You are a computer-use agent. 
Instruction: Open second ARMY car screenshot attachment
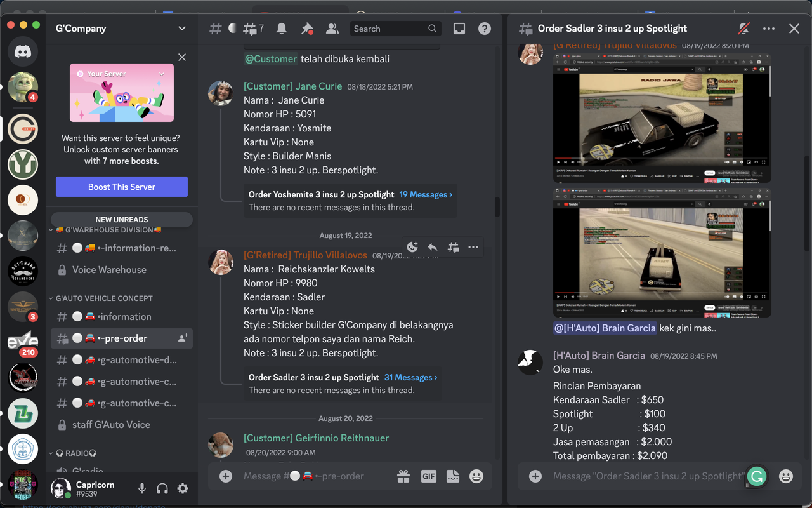[x=662, y=253]
